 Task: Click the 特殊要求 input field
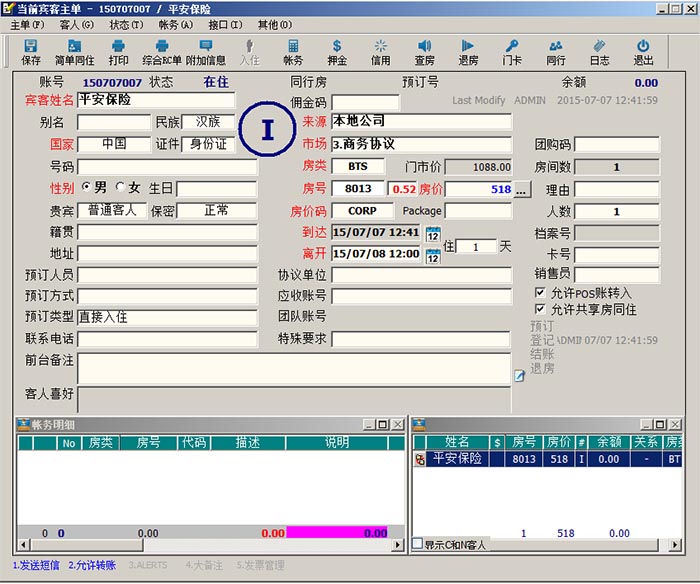[x=421, y=339]
